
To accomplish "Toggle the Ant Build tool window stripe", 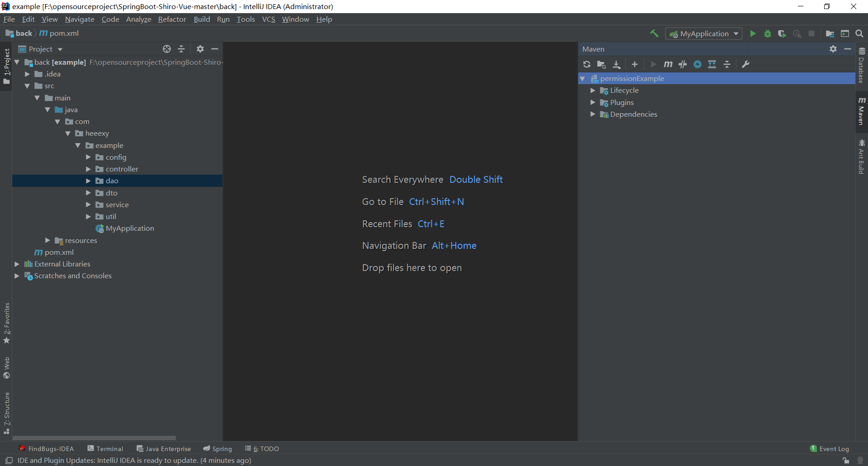I will (x=862, y=157).
